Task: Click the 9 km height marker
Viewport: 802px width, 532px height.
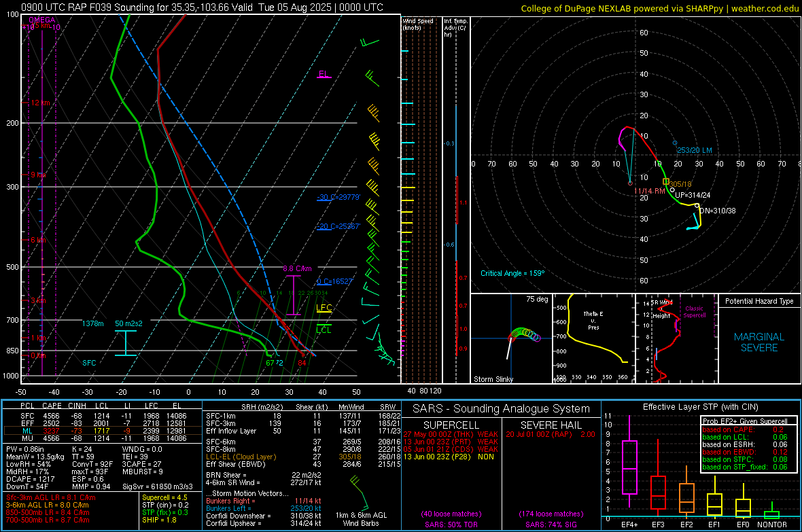Action: (x=38, y=175)
